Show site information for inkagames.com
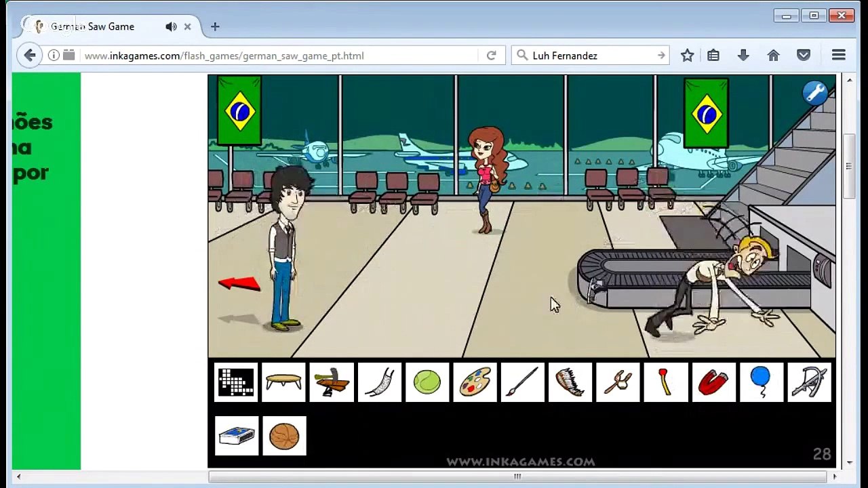Viewport: 868px width, 488px height. point(54,56)
